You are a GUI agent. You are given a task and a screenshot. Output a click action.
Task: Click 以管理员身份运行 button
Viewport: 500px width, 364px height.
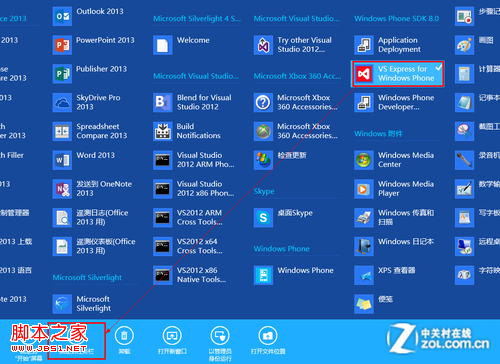coord(220,344)
